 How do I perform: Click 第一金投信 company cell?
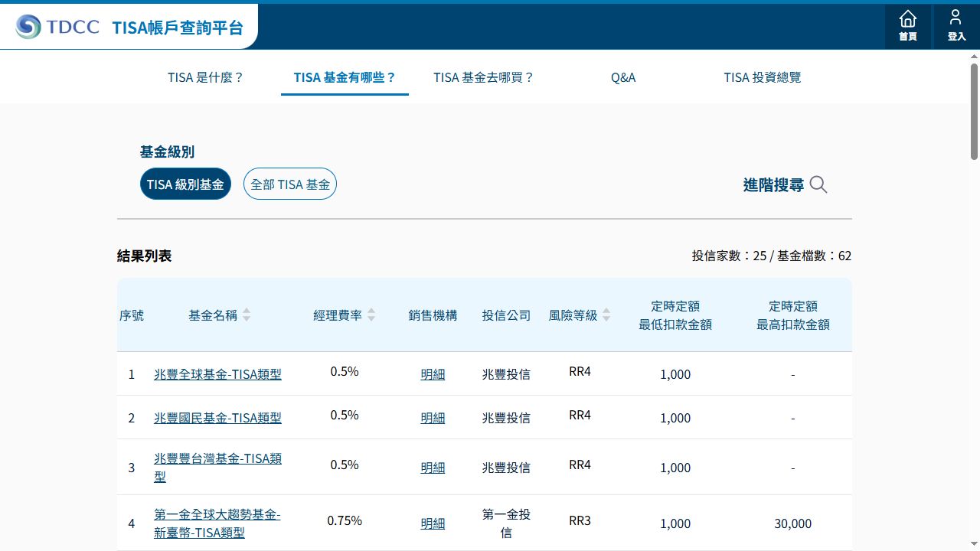pos(506,523)
